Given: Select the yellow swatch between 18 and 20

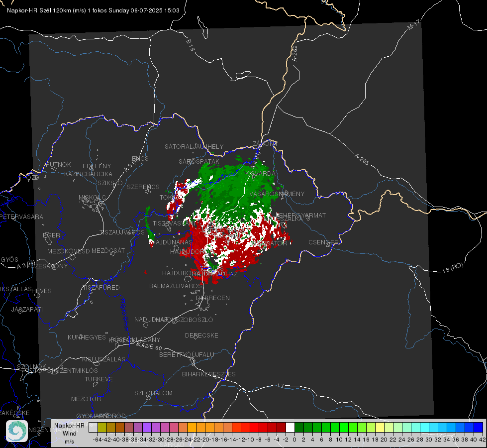Looking at the screenshot, I should [x=380, y=428].
